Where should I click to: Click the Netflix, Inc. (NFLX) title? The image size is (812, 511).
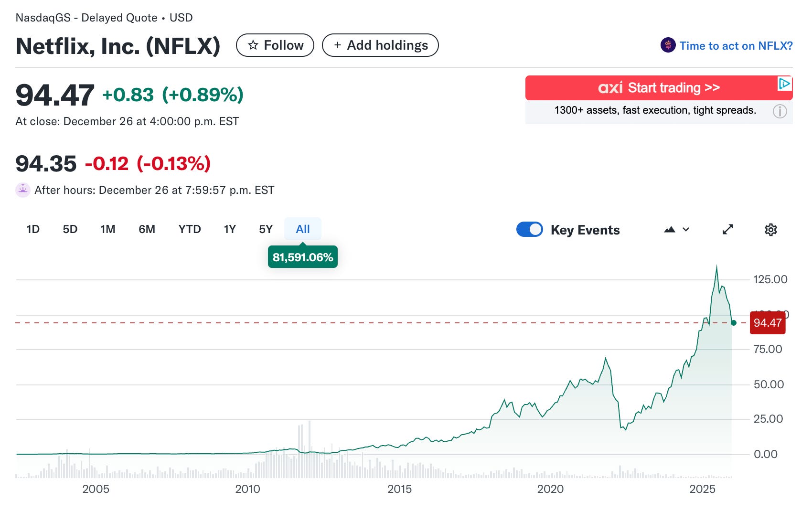pos(118,46)
